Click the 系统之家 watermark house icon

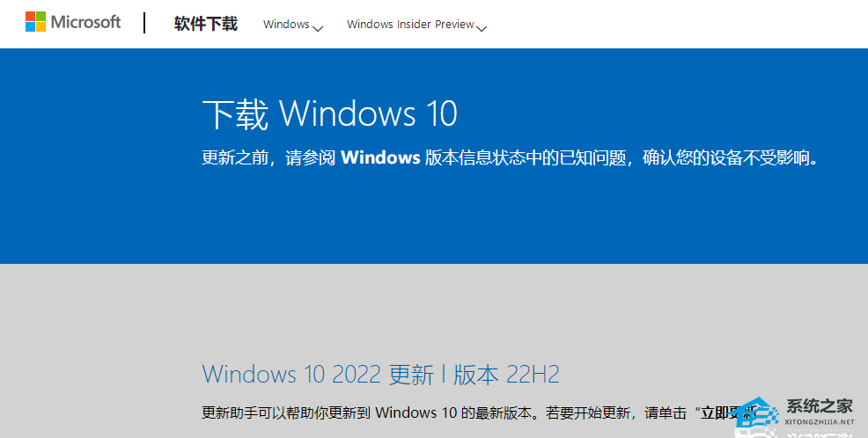click(753, 417)
